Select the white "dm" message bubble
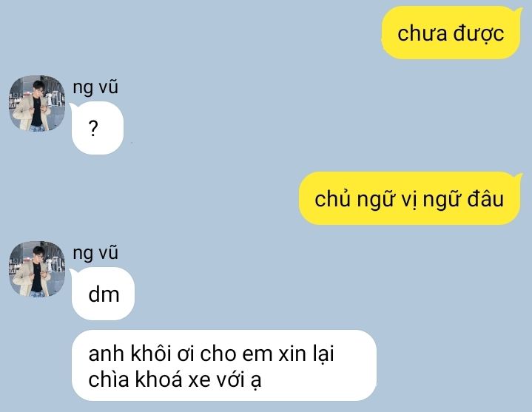 (x=103, y=294)
